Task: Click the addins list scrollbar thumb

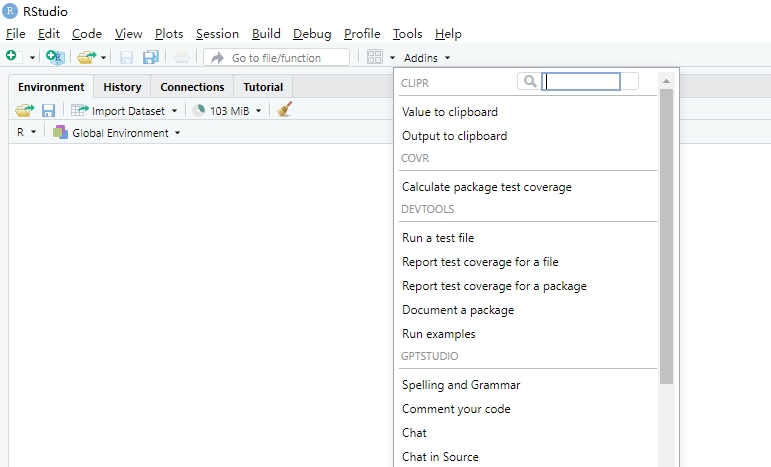Action: click(x=666, y=237)
